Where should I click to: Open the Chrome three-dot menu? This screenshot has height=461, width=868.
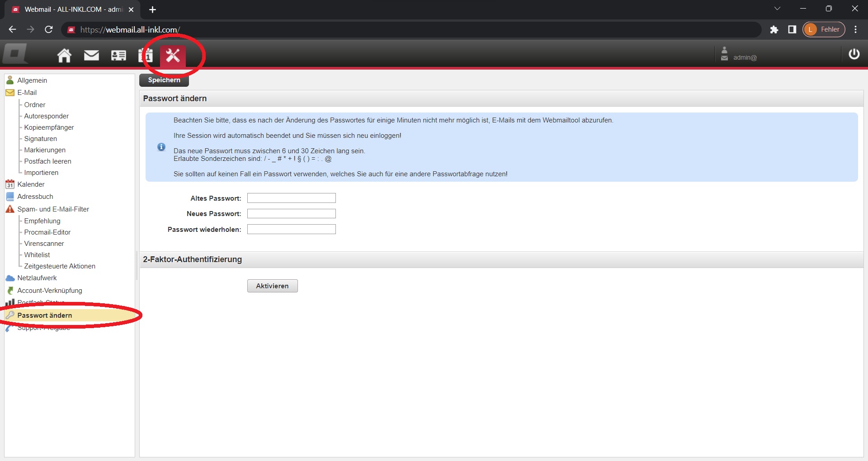(x=855, y=29)
